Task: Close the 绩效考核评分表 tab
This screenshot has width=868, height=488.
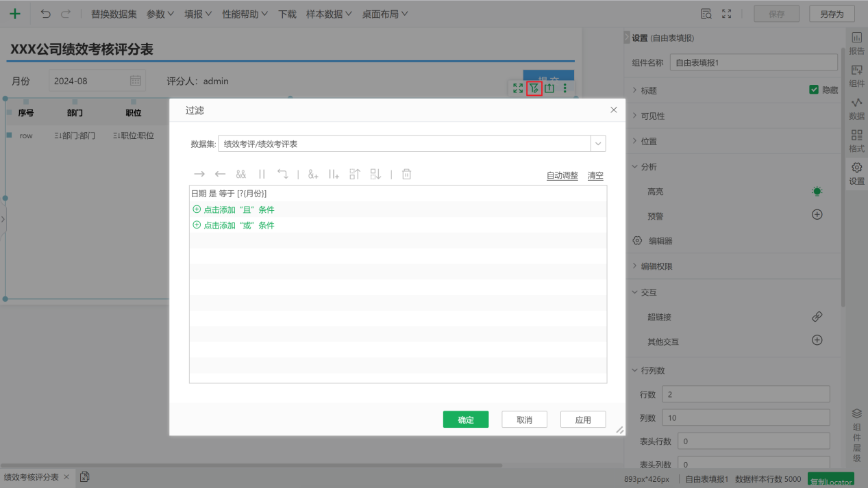Action: [x=66, y=477]
